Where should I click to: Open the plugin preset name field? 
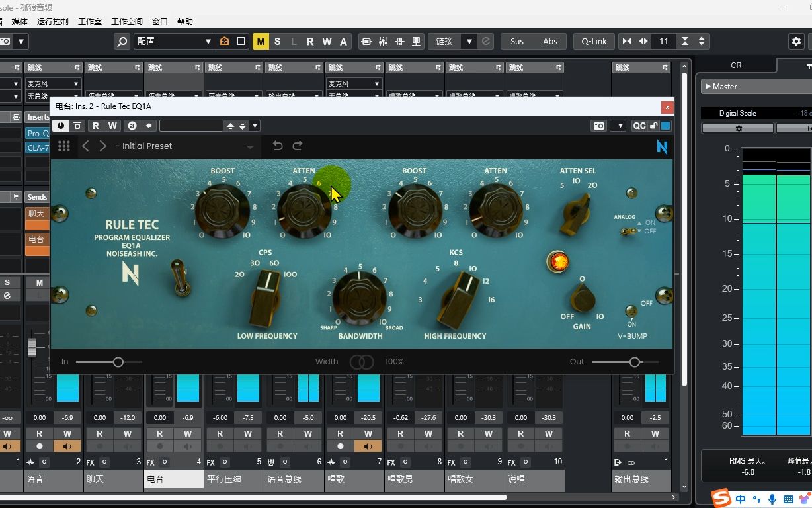tap(192, 126)
